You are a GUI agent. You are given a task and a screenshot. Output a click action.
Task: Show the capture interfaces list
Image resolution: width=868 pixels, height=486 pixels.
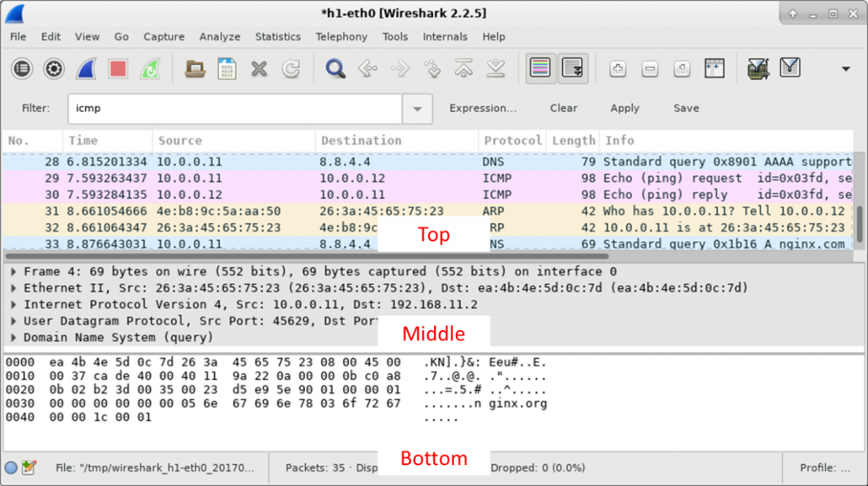pos(23,68)
